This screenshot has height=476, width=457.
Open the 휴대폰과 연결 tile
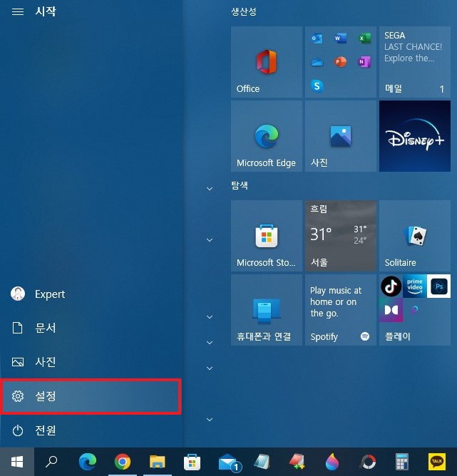[x=267, y=310]
